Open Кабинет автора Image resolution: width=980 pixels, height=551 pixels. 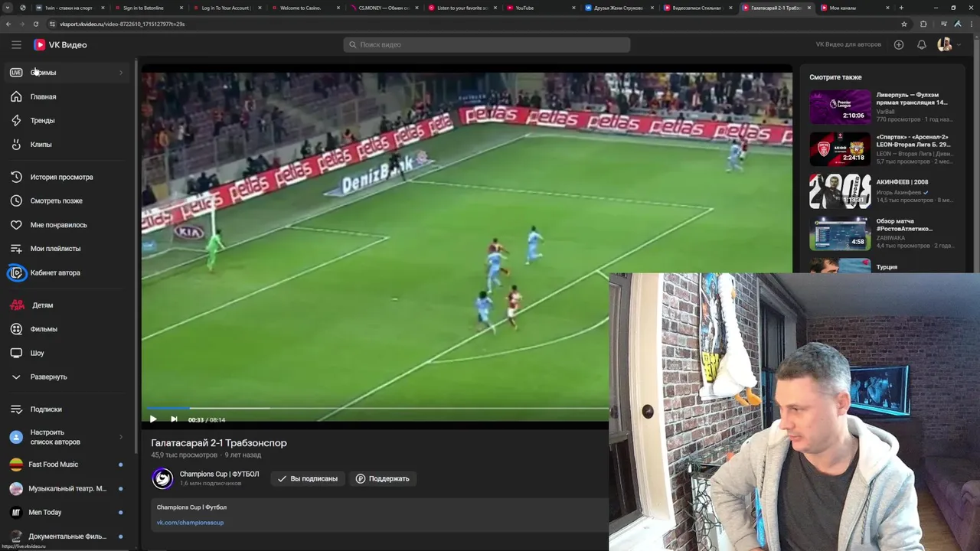coord(67,272)
